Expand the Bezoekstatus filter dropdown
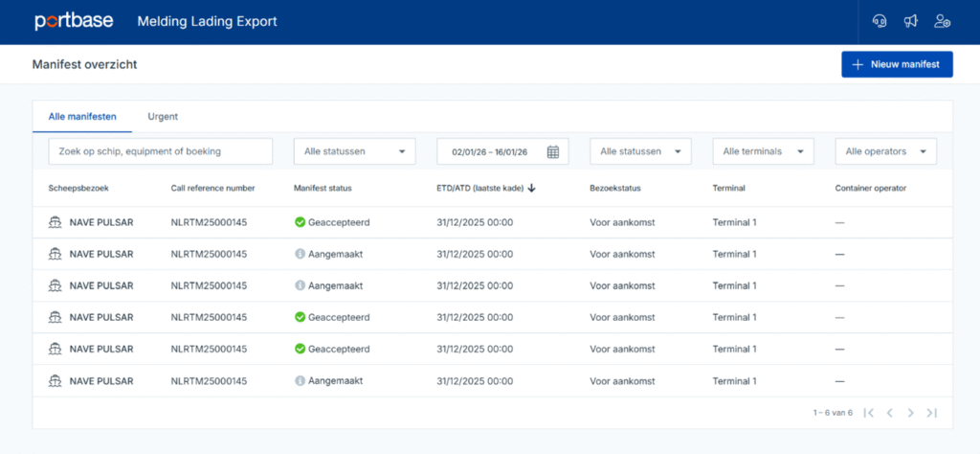The height and width of the screenshot is (454, 980). 640,151
